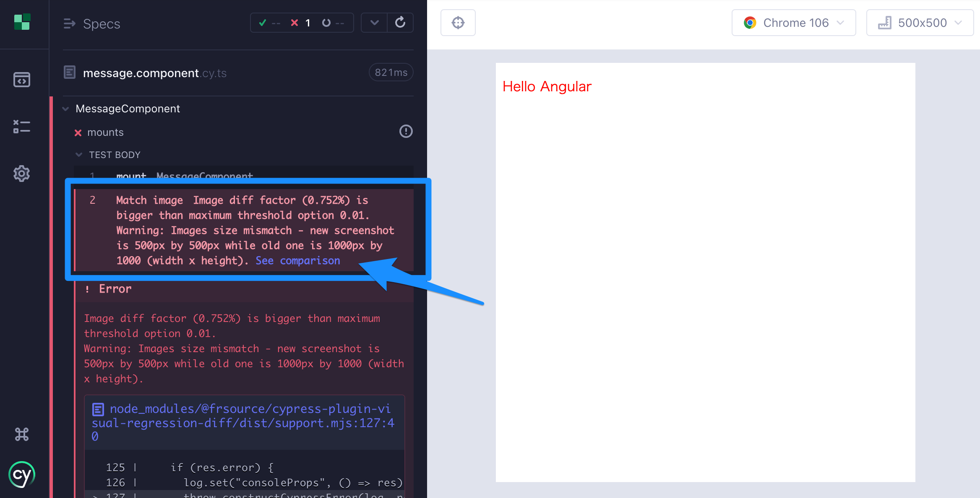The width and height of the screenshot is (980, 498).
Task: Open the selector playground crosshair
Action: [458, 23]
